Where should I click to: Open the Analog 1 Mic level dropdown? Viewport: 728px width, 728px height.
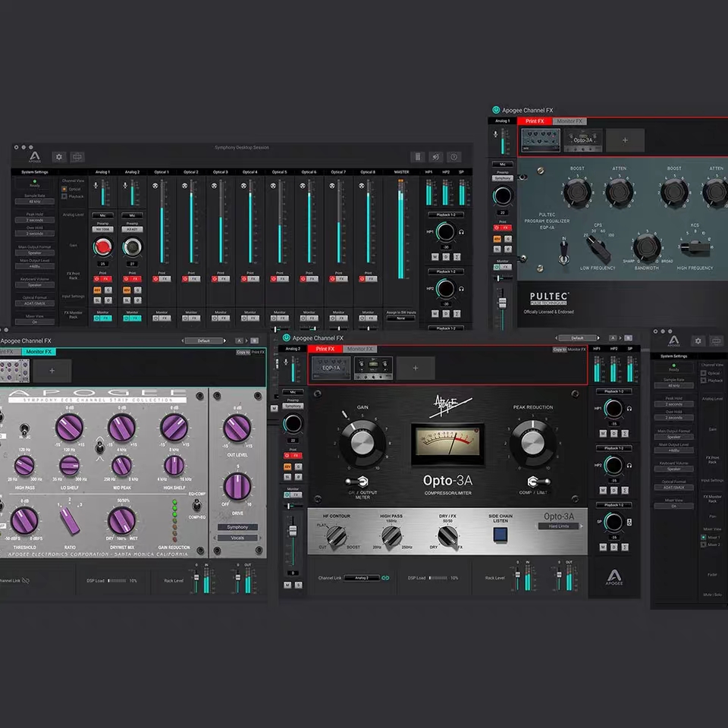[102, 215]
